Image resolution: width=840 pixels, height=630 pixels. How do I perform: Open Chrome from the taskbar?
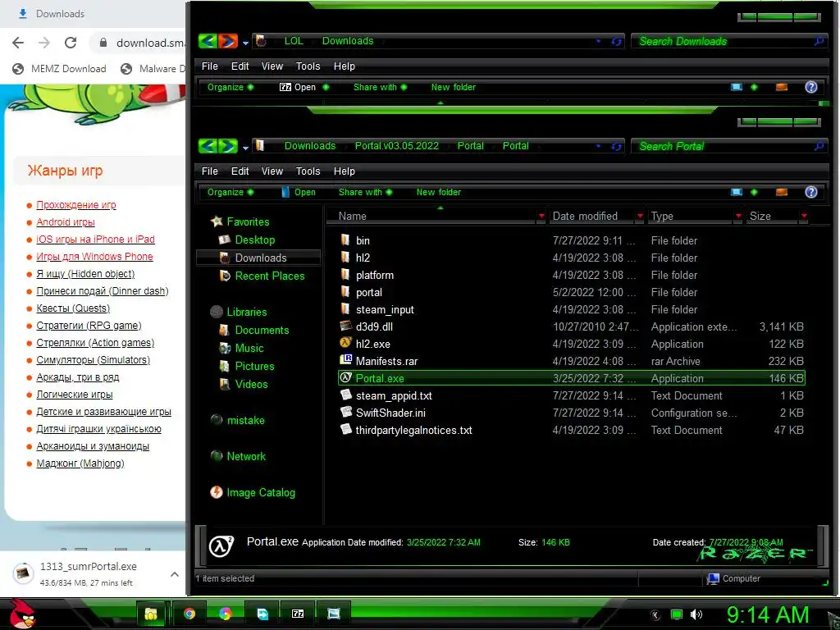pyautogui.click(x=189, y=614)
